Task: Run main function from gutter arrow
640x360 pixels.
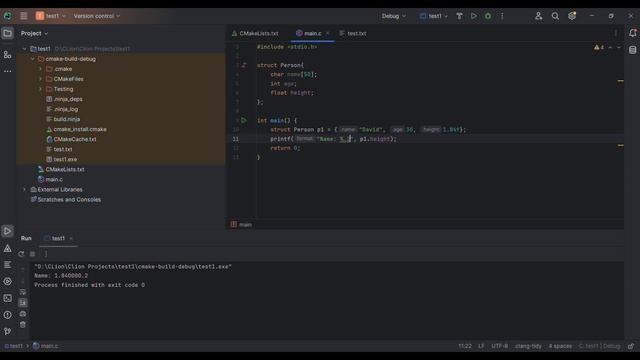Action: (244, 120)
